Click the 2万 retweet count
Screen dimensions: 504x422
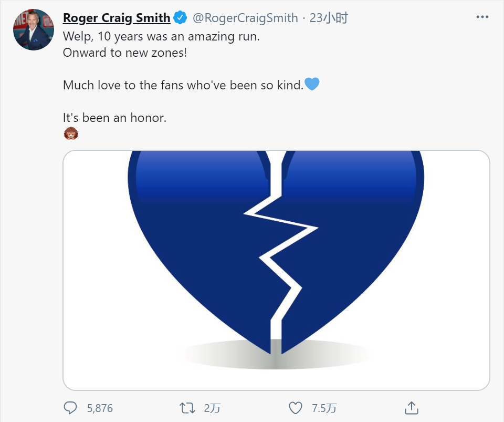pos(212,408)
